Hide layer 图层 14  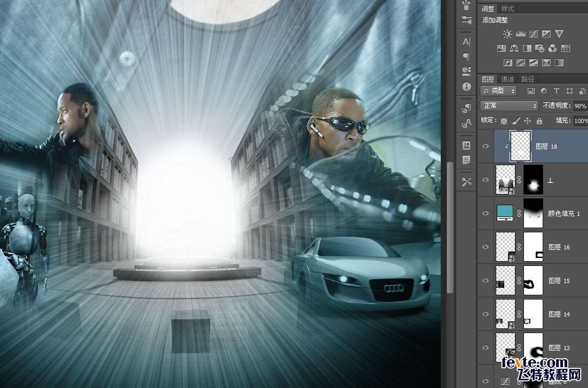(x=486, y=314)
